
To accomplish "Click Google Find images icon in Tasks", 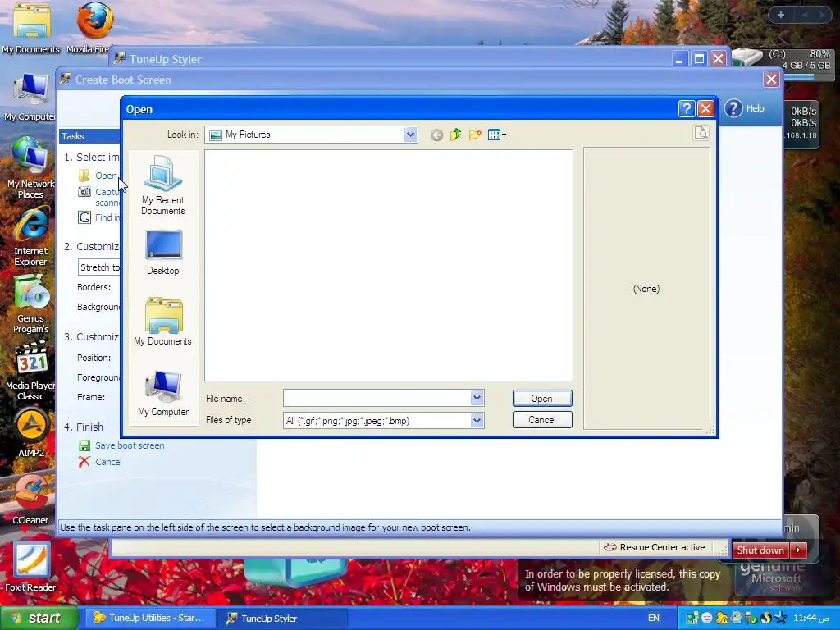I will point(84,217).
